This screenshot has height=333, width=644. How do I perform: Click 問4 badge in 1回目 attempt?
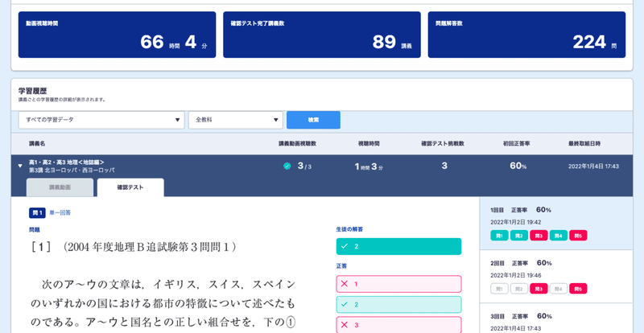(x=559, y=236)
